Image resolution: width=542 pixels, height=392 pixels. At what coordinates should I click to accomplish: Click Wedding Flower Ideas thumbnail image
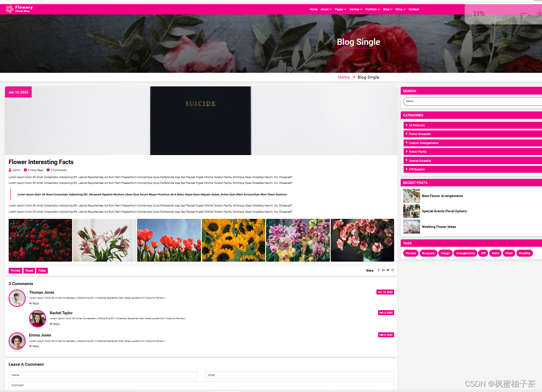point(411,227)
